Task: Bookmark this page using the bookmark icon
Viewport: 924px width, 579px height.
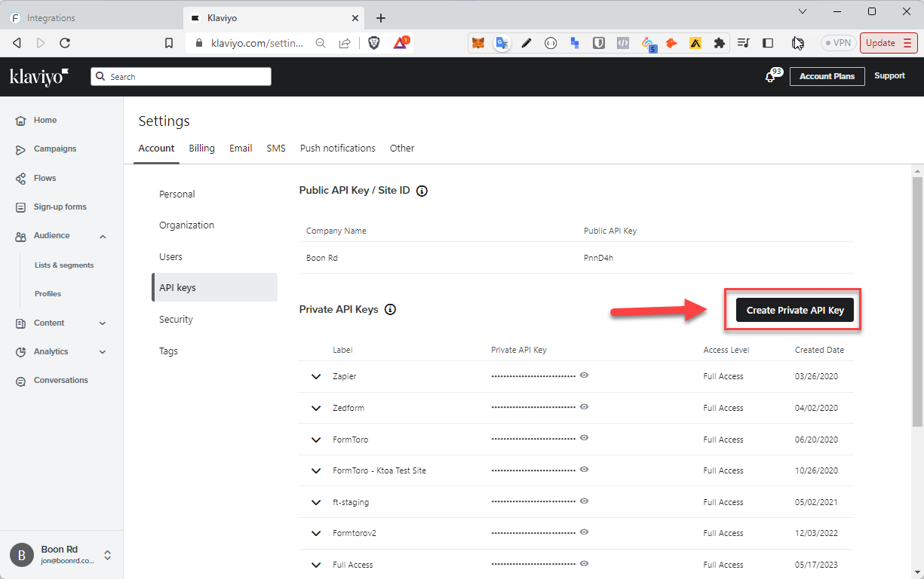Action: tap(169, 43)
